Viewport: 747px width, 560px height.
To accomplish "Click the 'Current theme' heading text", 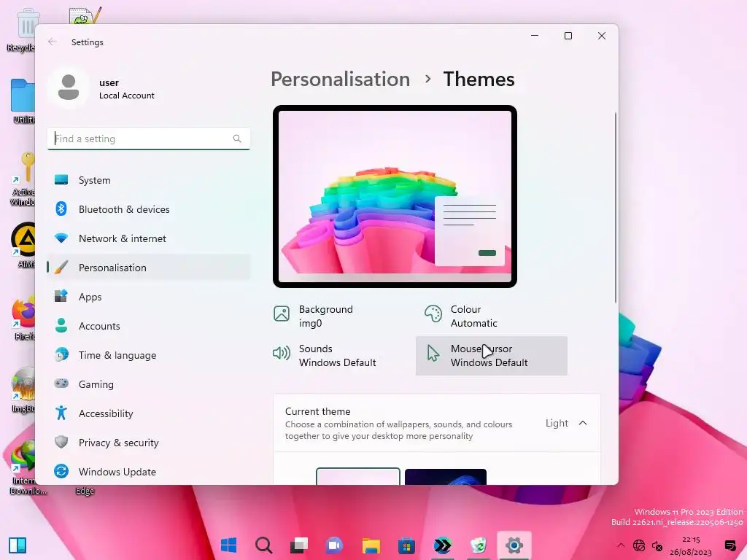I will click(318, 411).
